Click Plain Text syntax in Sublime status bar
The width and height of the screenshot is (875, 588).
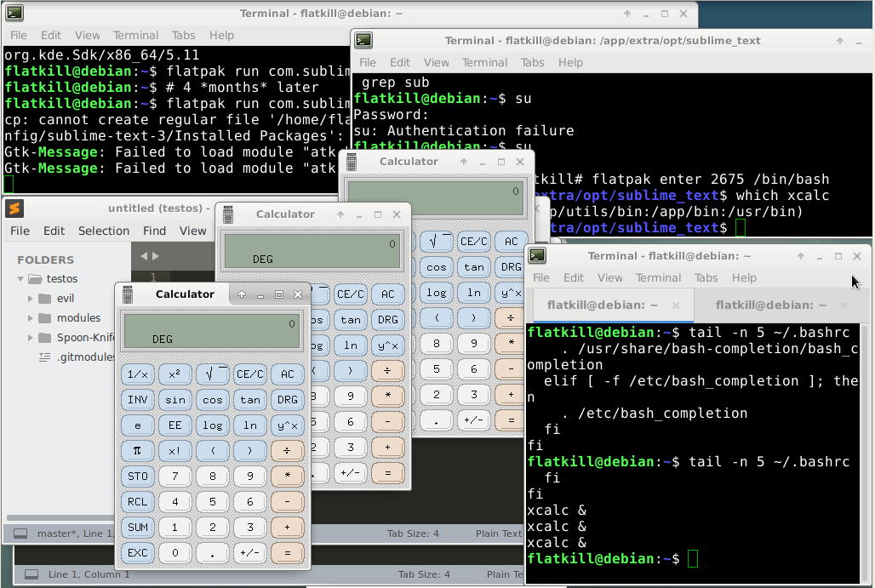[x=498, y=534]
